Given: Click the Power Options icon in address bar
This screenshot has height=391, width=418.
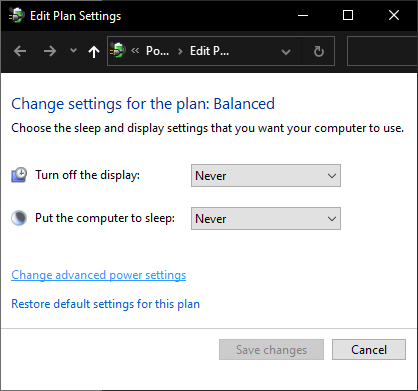Looking at the screenshot, I should [118, 51].
